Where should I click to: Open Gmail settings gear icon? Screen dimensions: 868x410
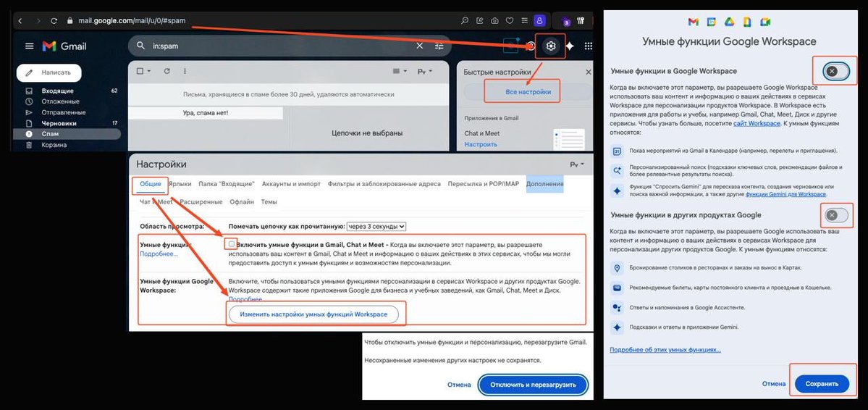coord(550,46)
